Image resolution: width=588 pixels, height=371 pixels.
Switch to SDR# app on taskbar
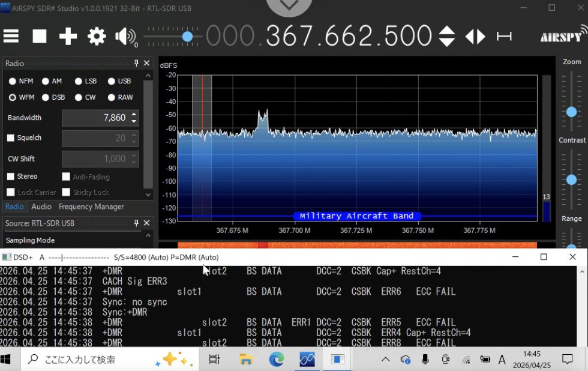pyautogui.click(x=307, y=360)
